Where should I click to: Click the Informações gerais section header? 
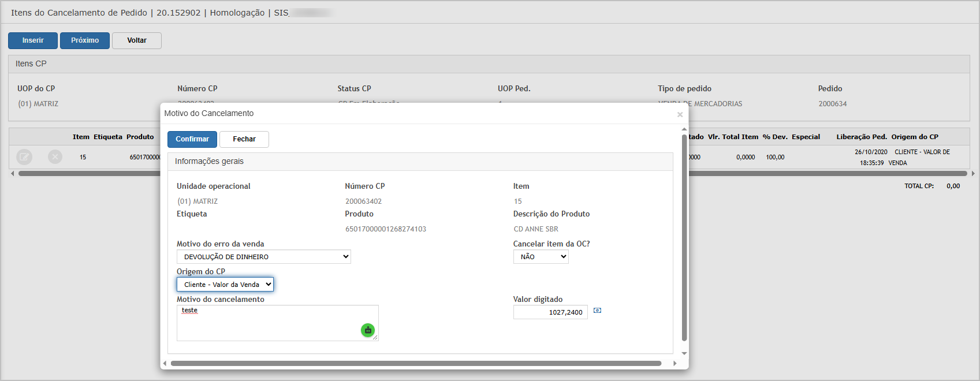(420, 162)
